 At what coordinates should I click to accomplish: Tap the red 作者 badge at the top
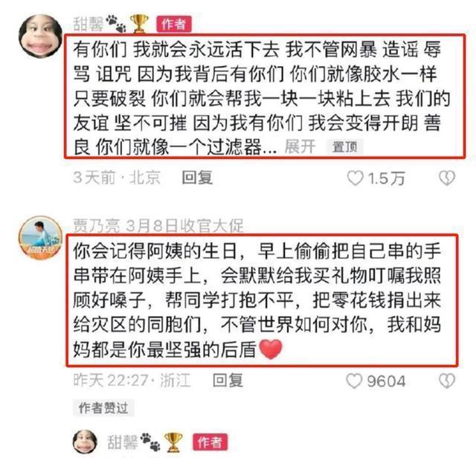click(x=174, y=24)
